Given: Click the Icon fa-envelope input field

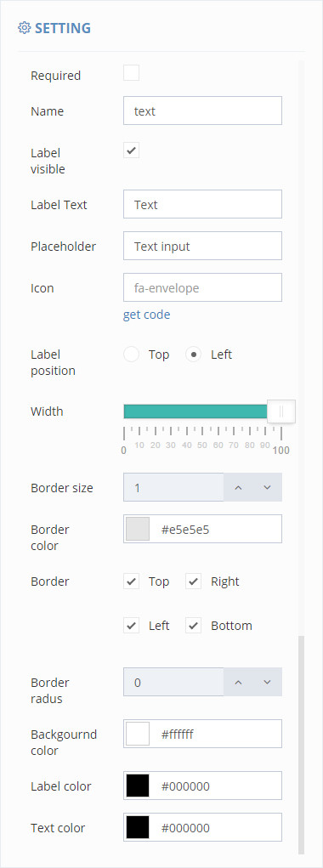Looking at the screenshot, I should [x=202, y=287].
